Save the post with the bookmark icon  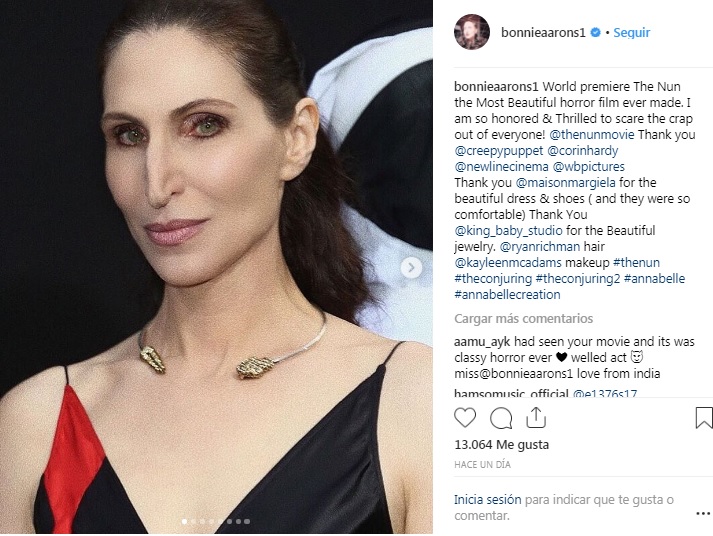click(704, 418)
